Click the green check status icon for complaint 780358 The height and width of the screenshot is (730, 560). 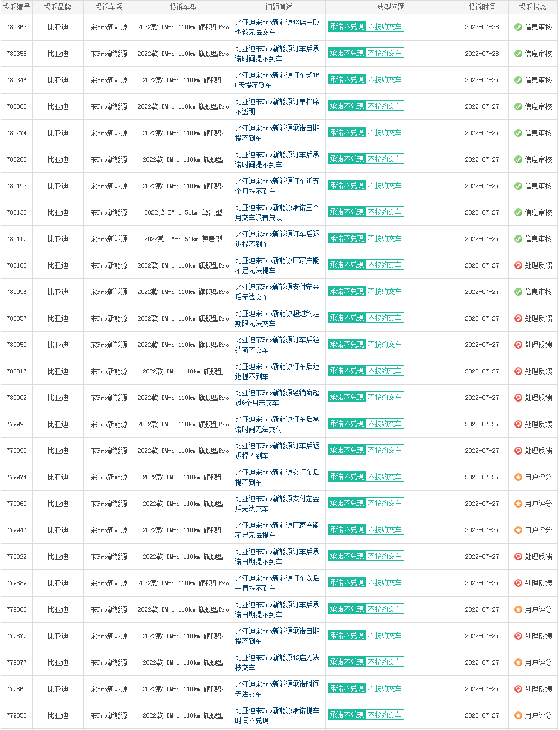518,54
